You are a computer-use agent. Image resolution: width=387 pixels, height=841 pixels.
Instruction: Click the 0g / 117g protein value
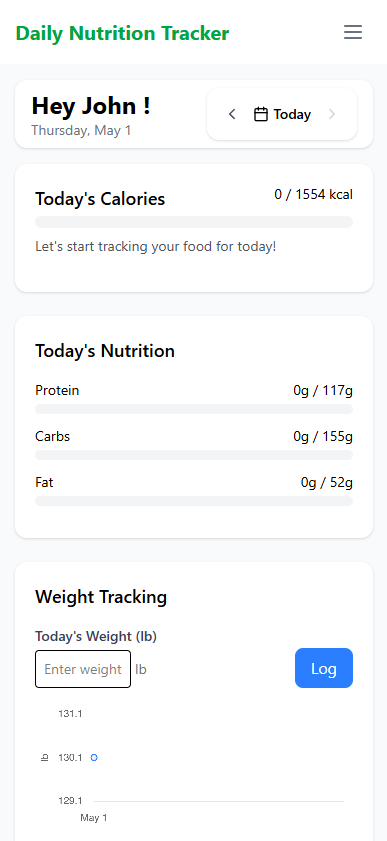click(323, 390)
